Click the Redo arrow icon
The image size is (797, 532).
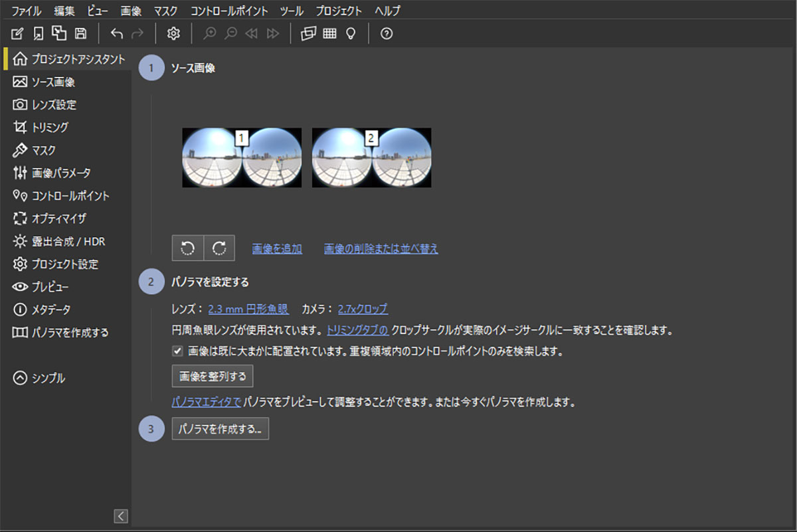[137, 34]
